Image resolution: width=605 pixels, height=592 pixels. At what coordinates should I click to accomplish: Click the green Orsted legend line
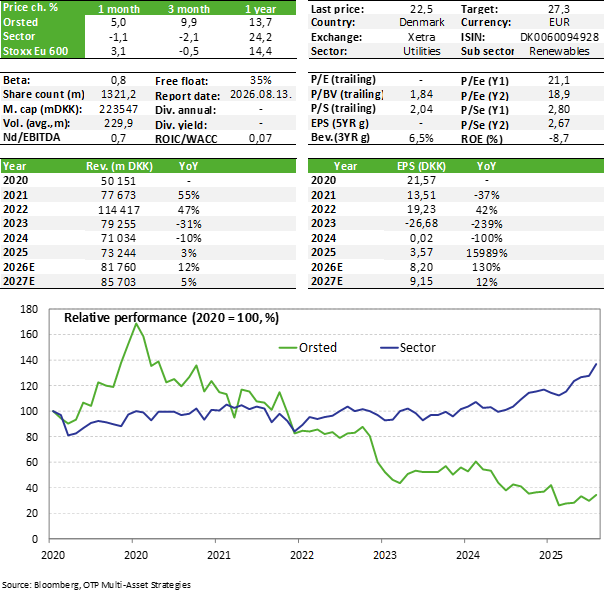tap(289, 348)
